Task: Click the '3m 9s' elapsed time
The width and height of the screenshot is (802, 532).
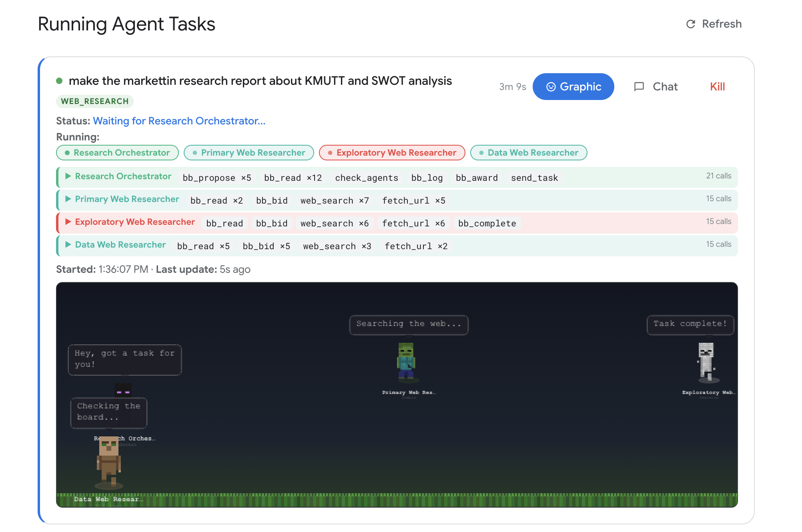Action: tap(512, 87)
